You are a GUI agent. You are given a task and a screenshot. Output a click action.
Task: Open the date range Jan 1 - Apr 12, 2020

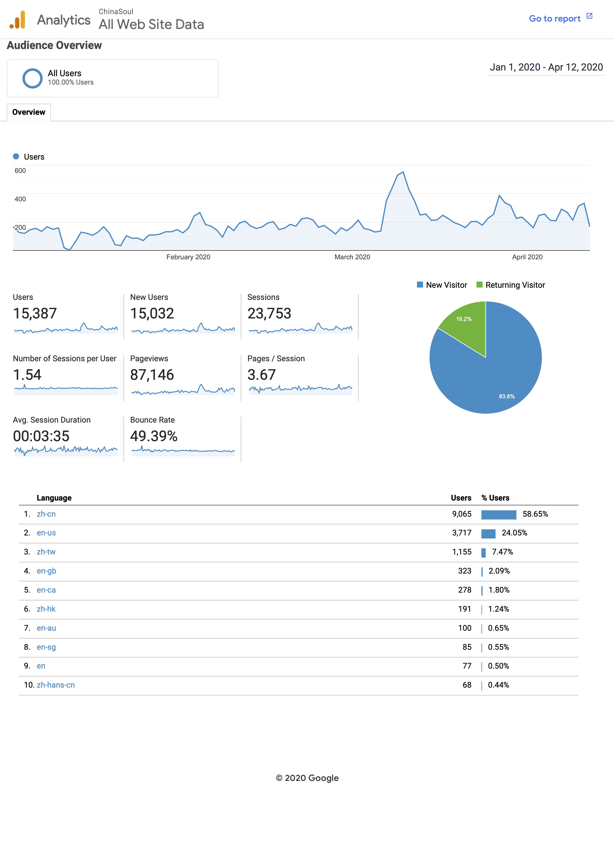(x=546, y=67)
